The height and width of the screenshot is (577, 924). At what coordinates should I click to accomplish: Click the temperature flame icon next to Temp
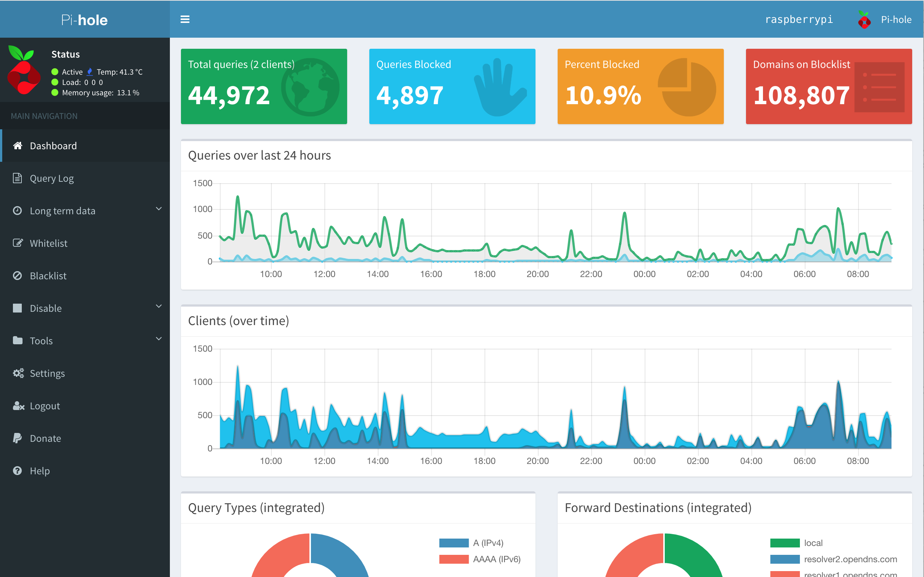[90, 71]
